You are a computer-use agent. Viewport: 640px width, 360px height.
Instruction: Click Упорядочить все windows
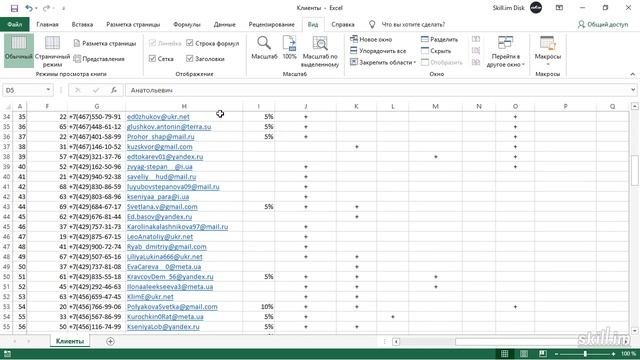(x=378, y=51)
